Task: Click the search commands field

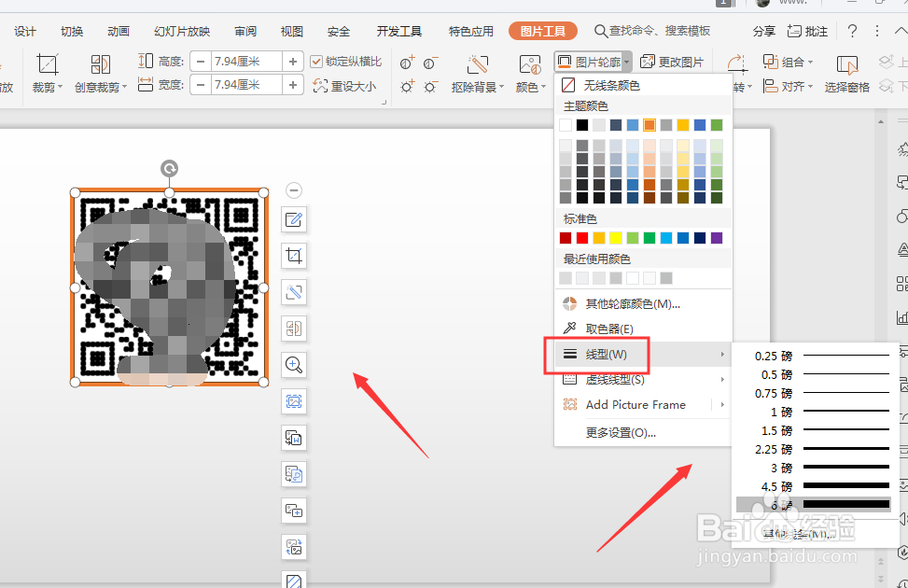Action: tap(653, 31)
